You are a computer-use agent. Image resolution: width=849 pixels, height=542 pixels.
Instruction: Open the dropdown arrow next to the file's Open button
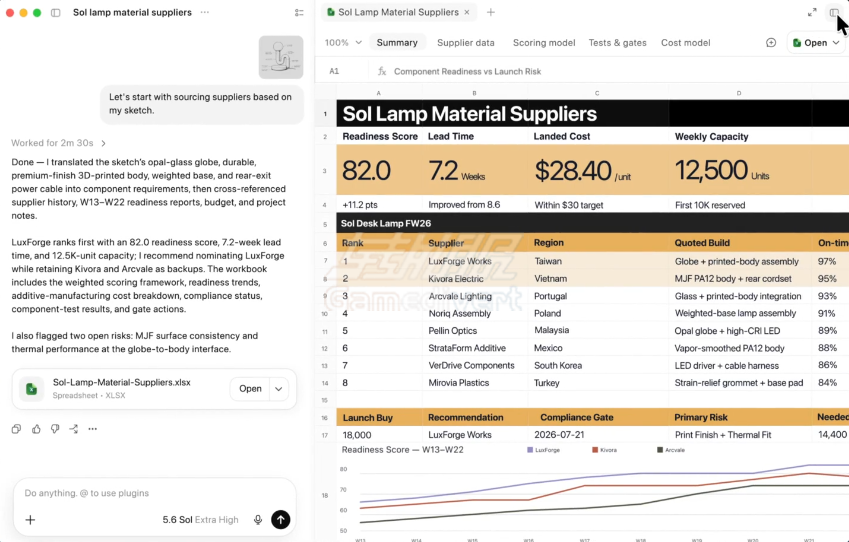point(279,389)
